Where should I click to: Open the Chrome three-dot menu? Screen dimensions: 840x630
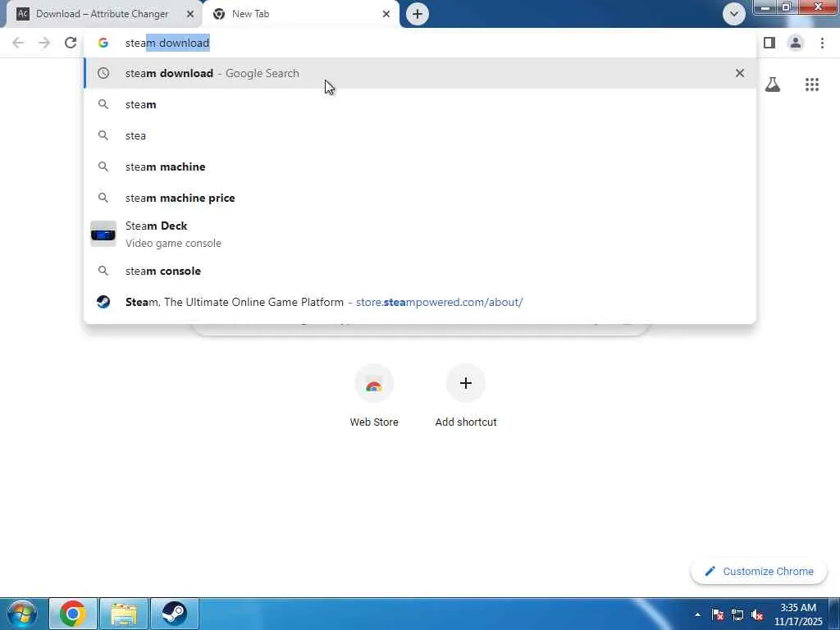point(822,43)
